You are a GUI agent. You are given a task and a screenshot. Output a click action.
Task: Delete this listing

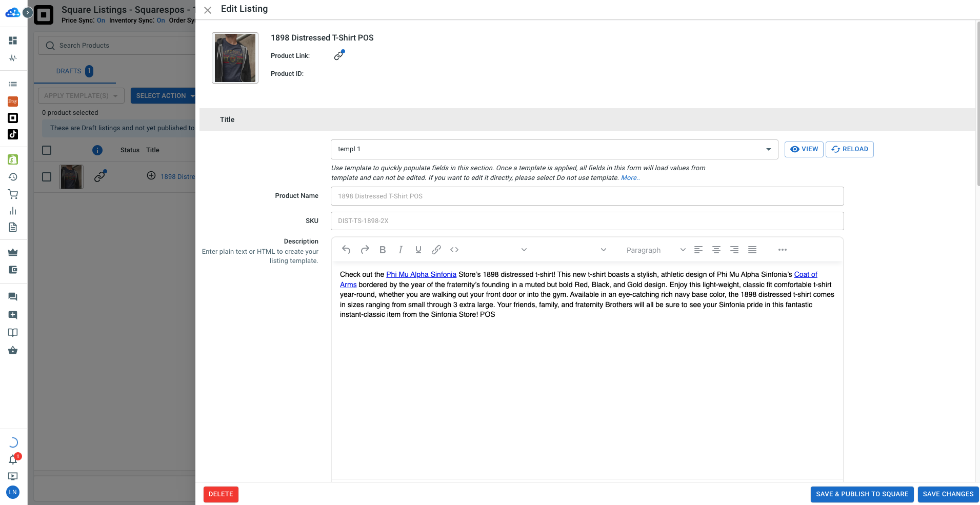[221, 494]
